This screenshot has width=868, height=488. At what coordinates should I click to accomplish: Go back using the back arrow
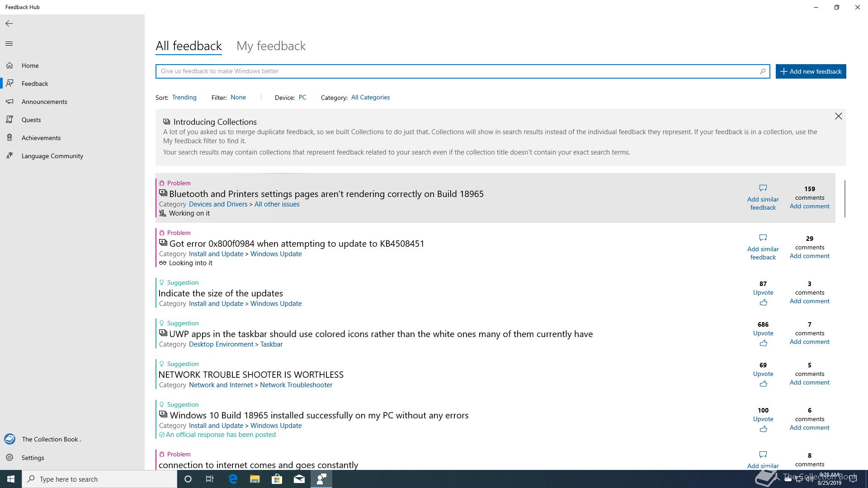click(9, 23)
